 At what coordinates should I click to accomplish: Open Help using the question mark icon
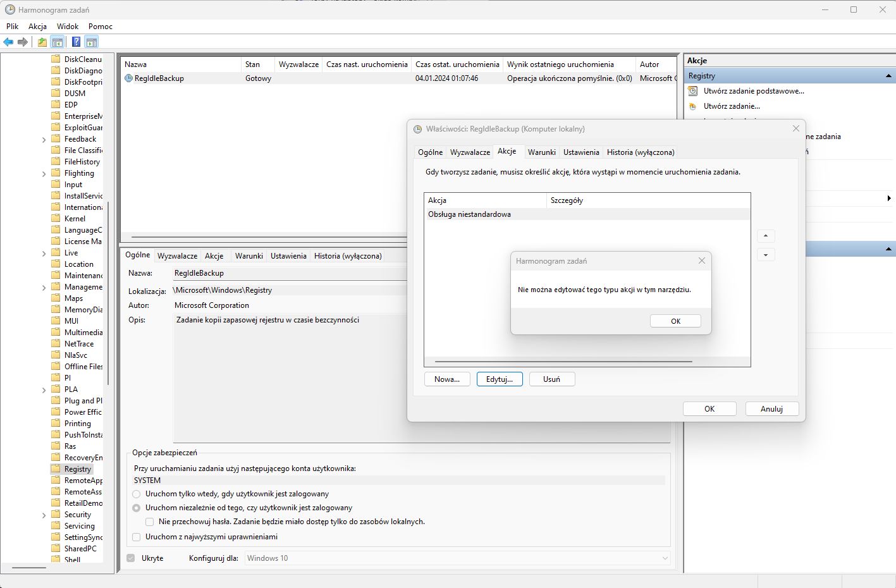coord(75,42)
